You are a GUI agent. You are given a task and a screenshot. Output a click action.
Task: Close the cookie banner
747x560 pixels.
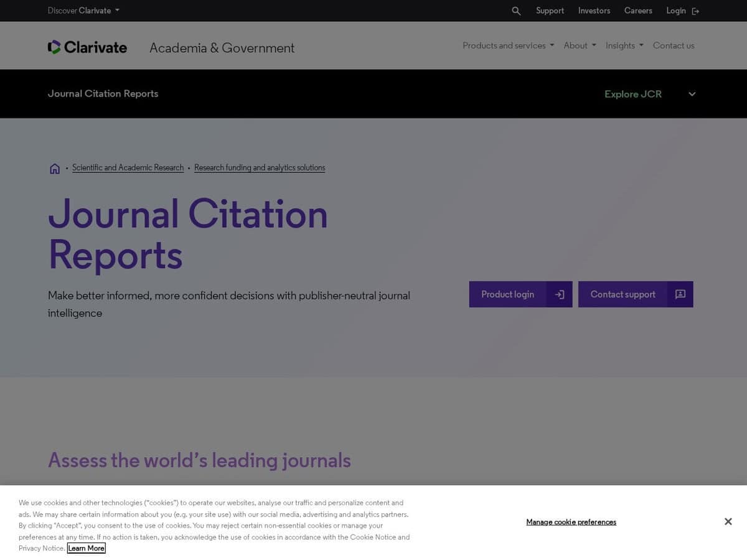coord(728,521)
